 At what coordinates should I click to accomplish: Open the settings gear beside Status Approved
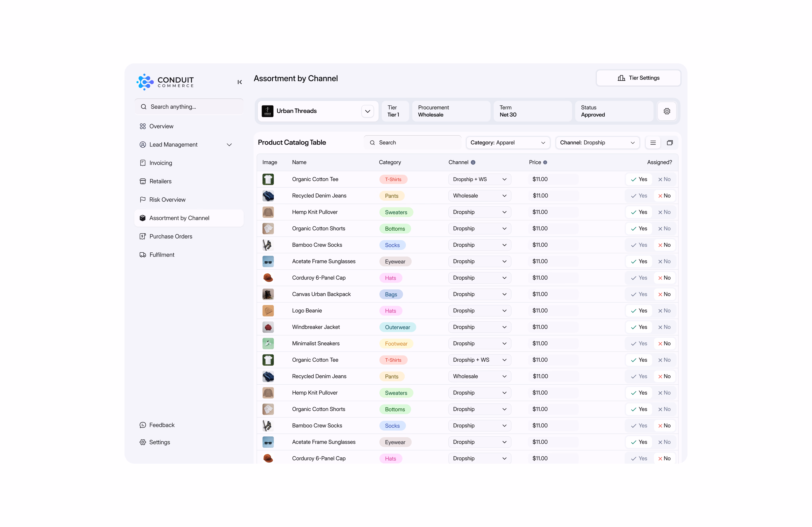click(x=667, y=111)
